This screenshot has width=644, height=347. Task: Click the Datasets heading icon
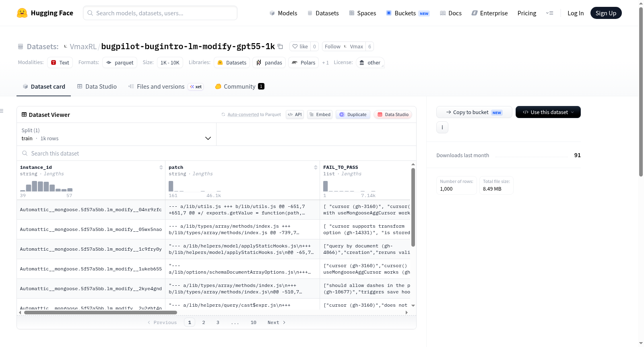click(x=21, y=46)
